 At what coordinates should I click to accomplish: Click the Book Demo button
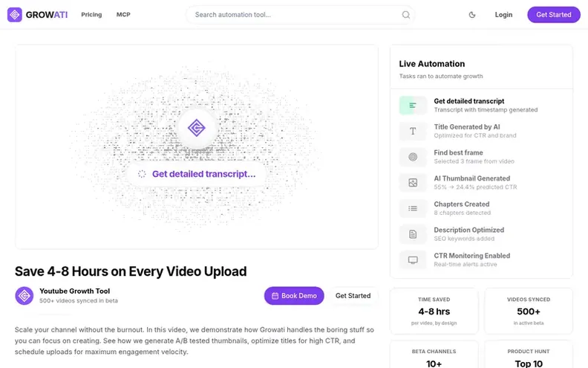[294, 296]
